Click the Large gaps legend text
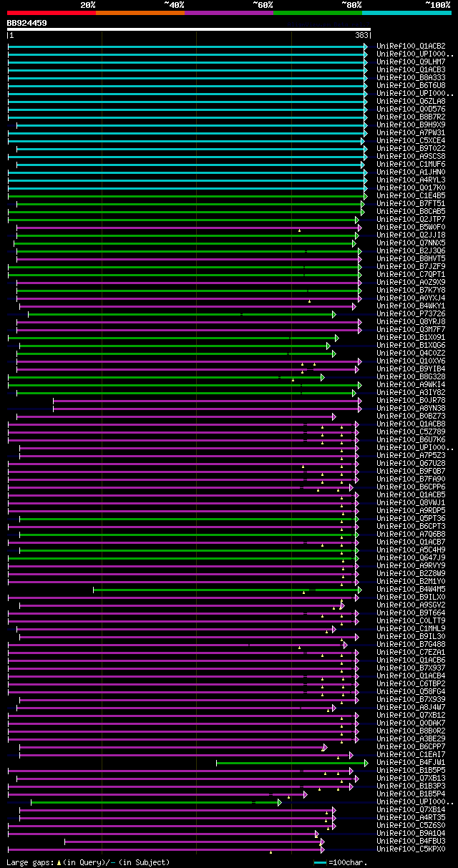 tap(88, 862)
